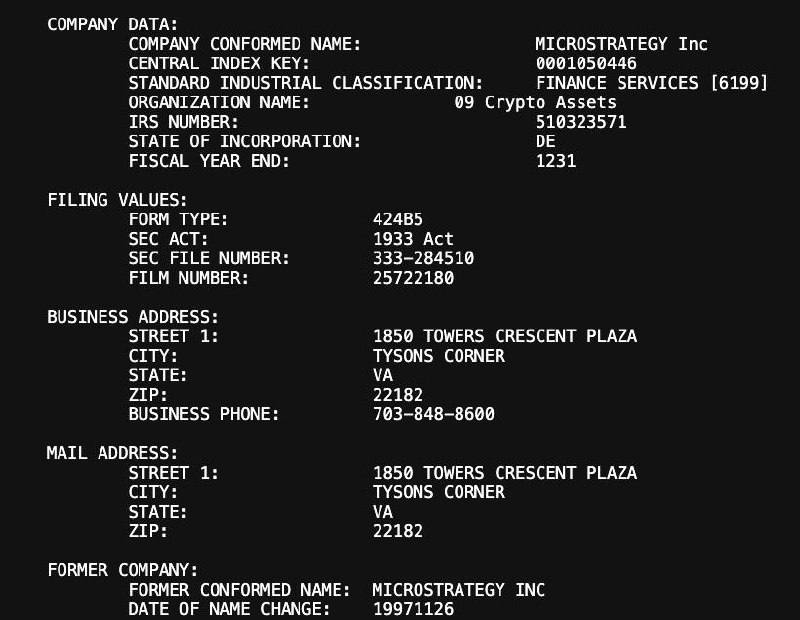Click the MAIL ADDRESS section heading
This screenshot has height=620, width=800.
[112, 453]
